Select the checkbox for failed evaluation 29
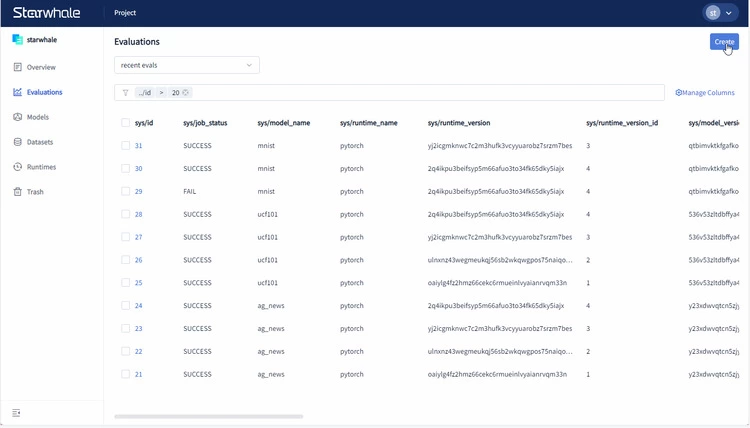 [126, 191]
